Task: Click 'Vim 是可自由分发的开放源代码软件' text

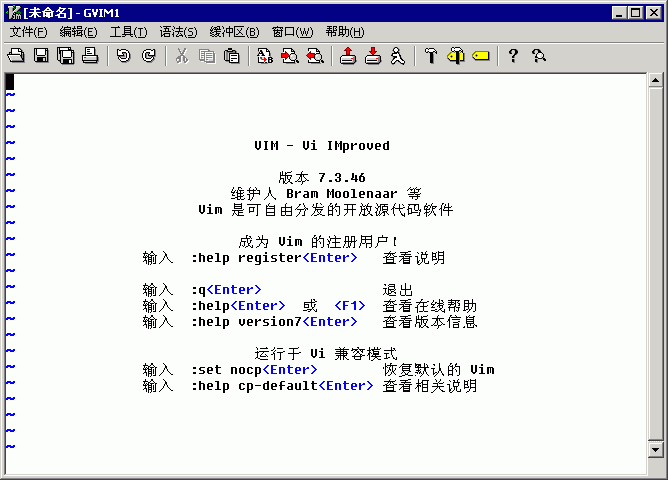Action: tap(326, 210)
